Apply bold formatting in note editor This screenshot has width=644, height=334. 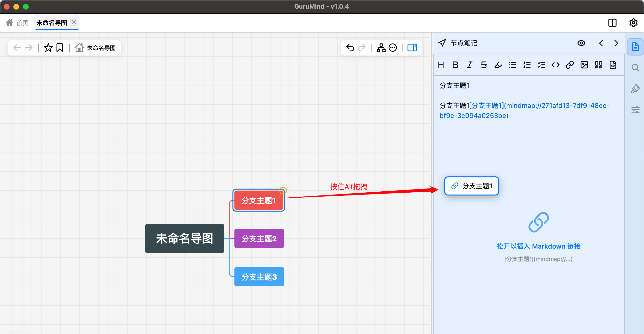pos(455,65)
